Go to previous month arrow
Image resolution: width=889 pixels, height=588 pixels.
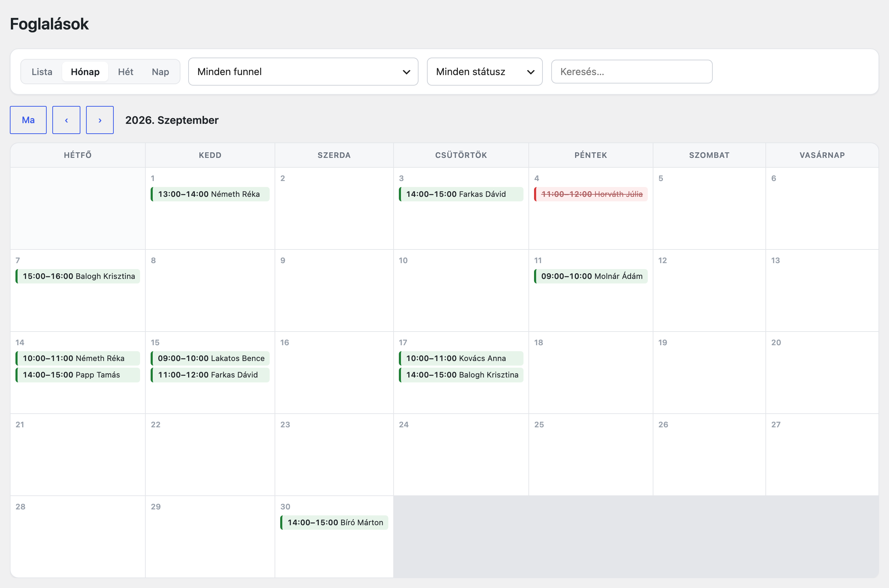click(x=66, y=120)
